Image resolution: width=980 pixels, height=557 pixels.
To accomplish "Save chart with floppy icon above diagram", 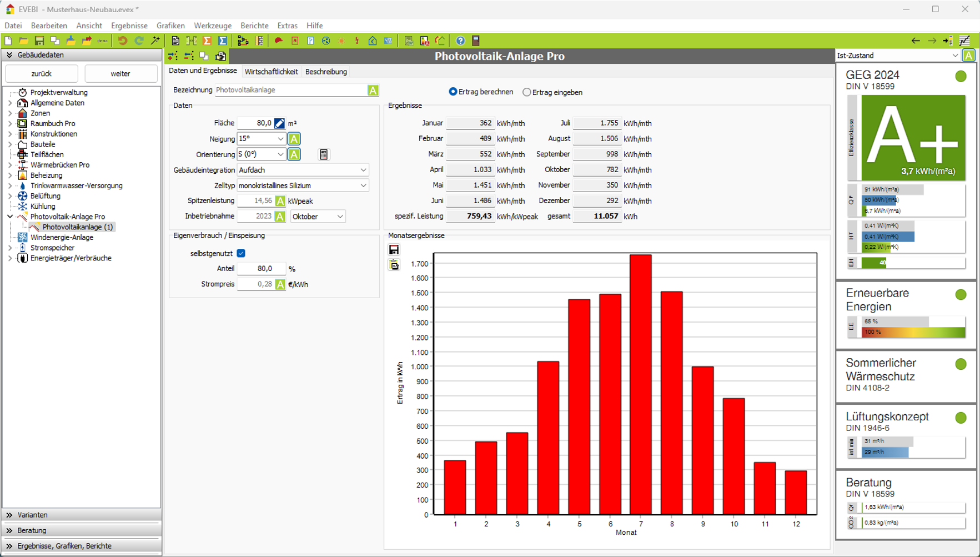I will tap(394, 250).
